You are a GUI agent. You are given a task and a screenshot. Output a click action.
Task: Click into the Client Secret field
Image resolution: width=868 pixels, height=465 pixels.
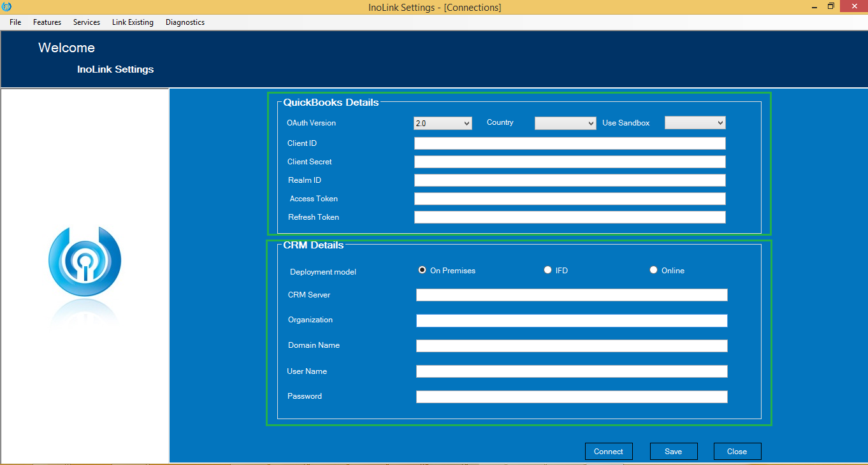tap(570, 162)
